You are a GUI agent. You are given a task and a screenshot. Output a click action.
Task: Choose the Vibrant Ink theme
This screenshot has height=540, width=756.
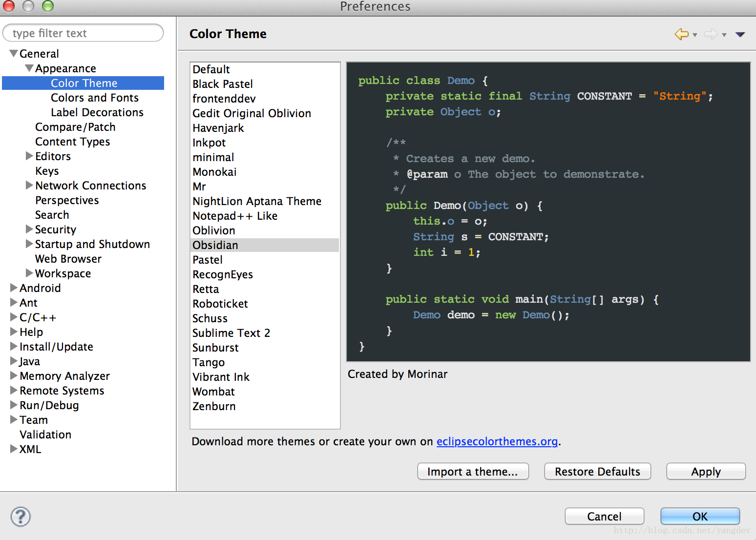pyautogui.click(x=265, y=377)
